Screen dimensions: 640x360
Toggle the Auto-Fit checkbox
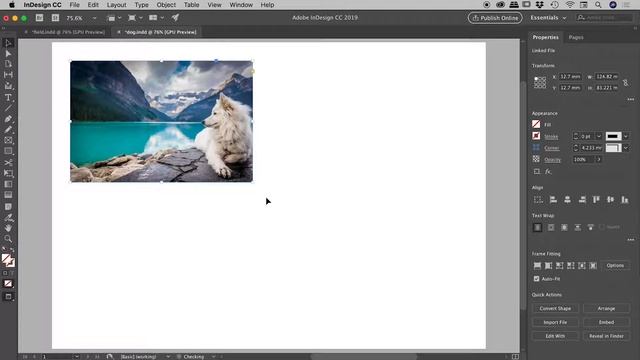pos(536,279)
